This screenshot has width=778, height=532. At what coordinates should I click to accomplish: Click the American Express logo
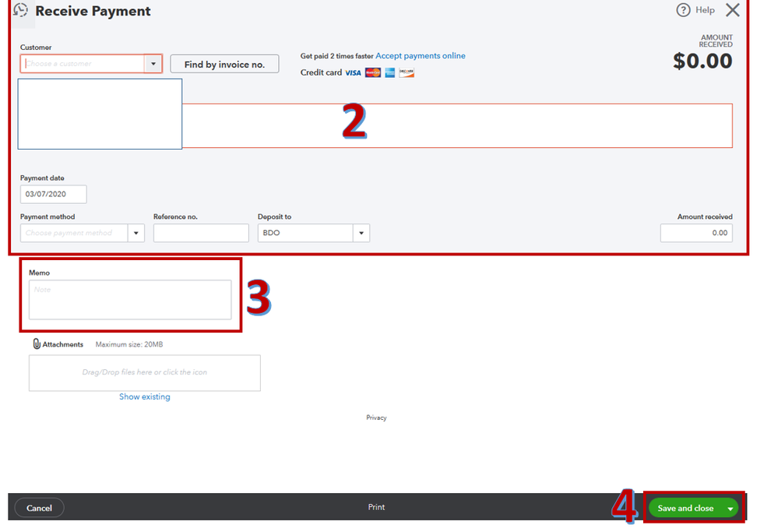coord(390,73)
